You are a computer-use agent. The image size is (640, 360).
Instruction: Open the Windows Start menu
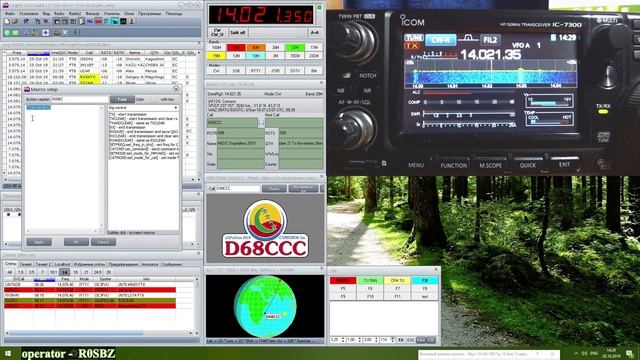click(x=8, y=353)
